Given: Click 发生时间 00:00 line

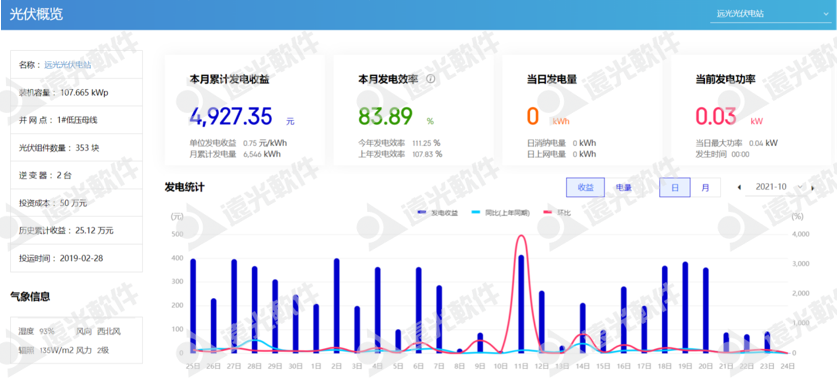Looking at the screenshot, I should click(722, 154).
